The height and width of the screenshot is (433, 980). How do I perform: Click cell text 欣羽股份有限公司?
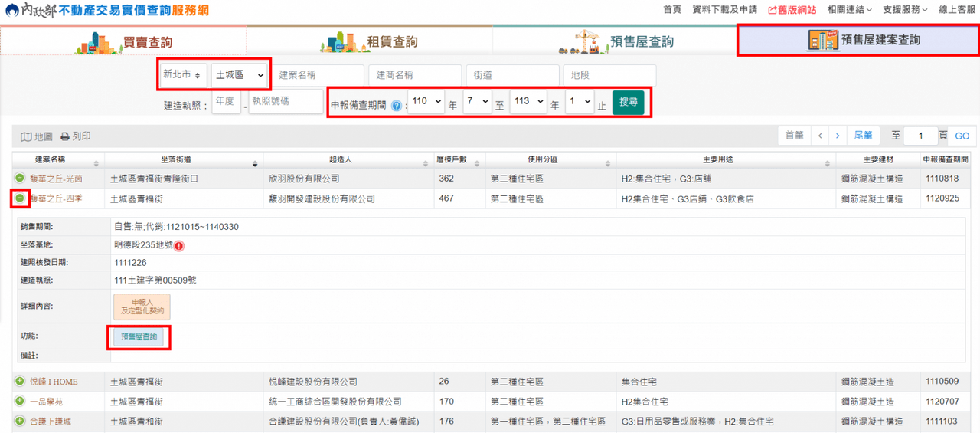pyautogui.click(x=304, y=179)
